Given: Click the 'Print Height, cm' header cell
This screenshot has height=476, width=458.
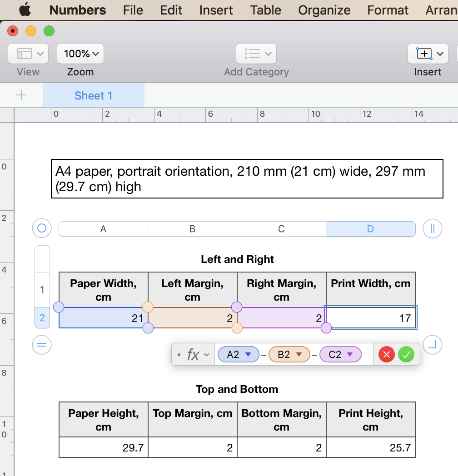Looking at the screenshot, I should point(371,420).
